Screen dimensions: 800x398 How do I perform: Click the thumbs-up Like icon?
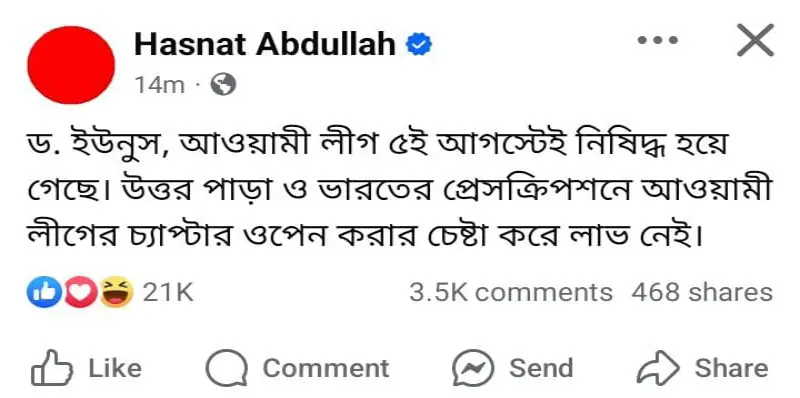click(52, 367)
